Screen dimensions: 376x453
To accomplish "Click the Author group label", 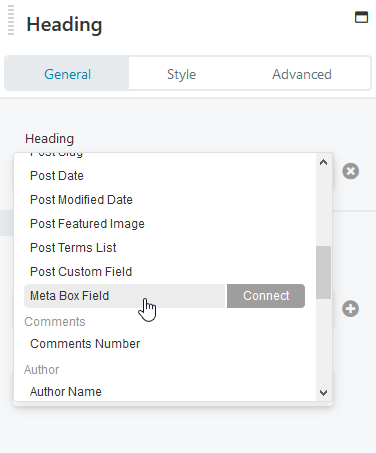I will coord(41,370).
